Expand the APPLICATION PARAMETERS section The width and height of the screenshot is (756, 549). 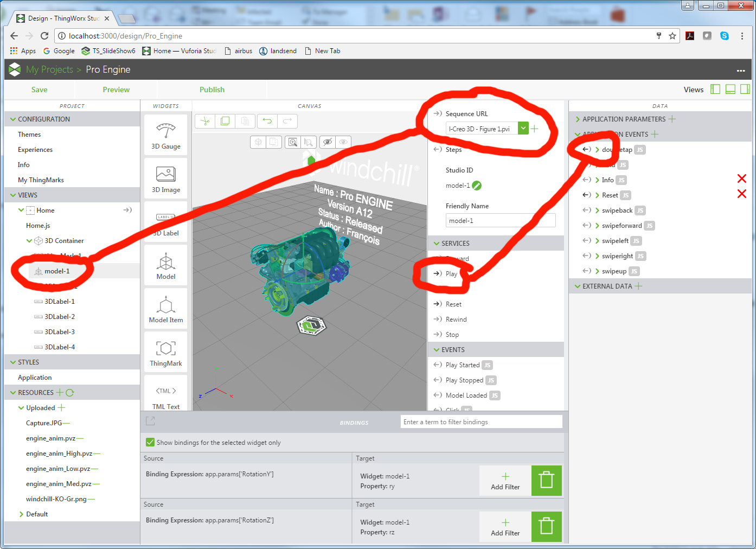(578, 119)
